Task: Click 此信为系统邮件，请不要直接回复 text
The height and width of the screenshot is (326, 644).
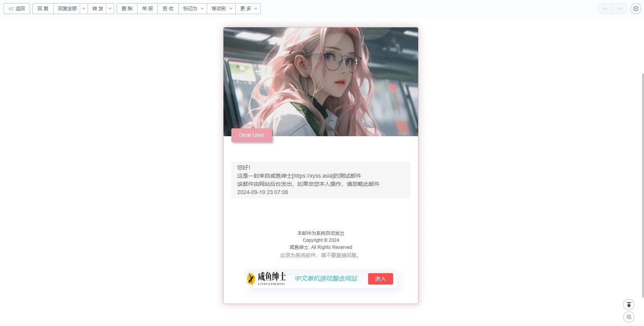Action: coord(321,255)
